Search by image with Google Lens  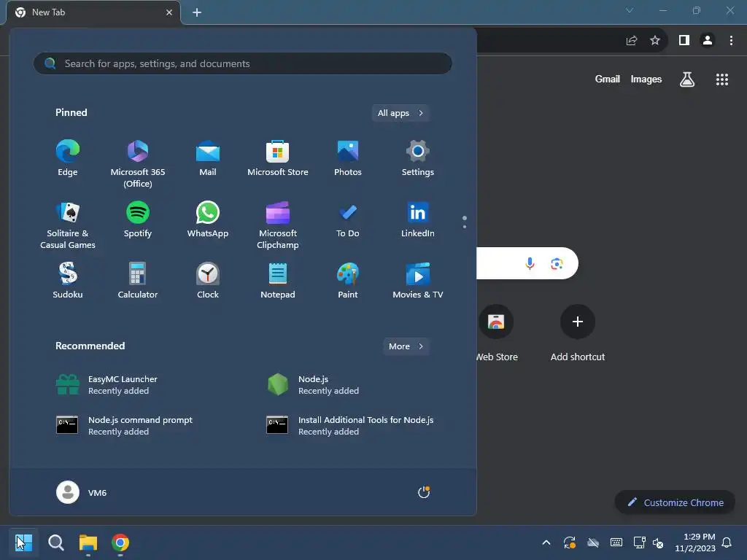[x=557, y=263]
